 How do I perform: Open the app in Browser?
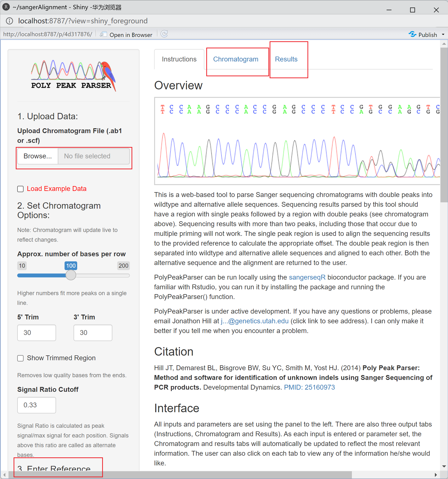coord(126,34)
